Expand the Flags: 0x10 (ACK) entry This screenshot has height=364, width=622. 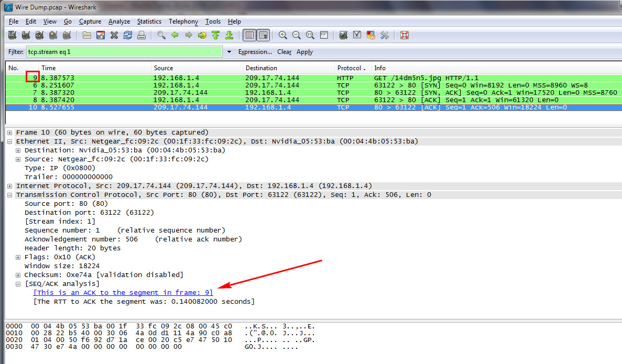[18, 257]
